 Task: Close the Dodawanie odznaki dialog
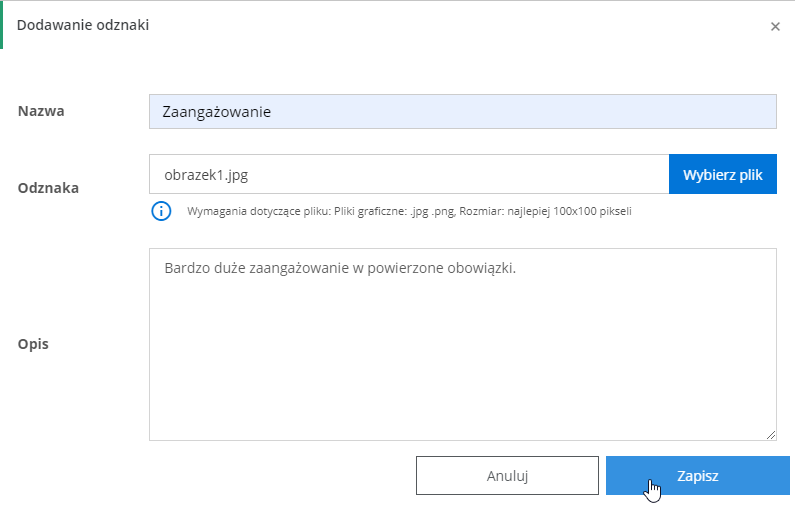(x=775, y=26)
